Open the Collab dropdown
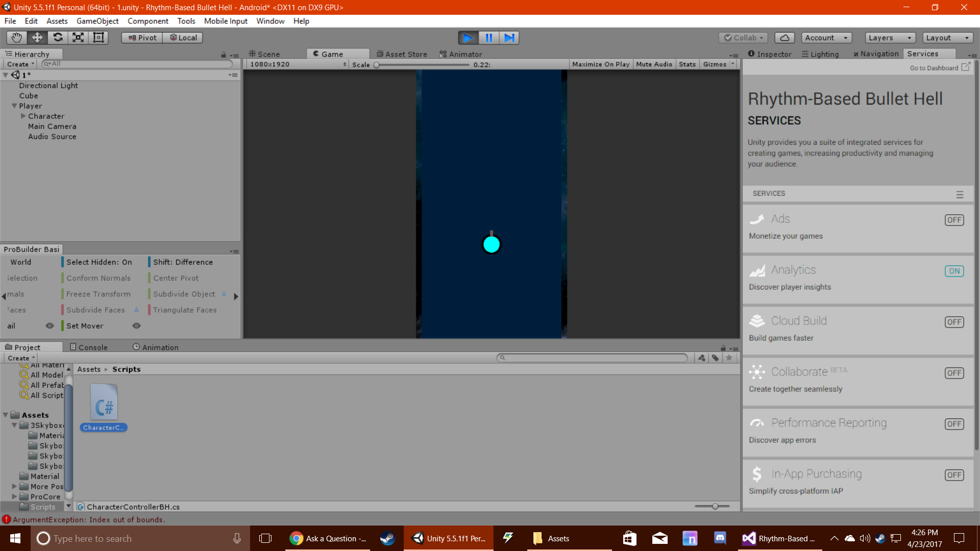This screenshot has height=551, width=980. (x=743, y=38)
